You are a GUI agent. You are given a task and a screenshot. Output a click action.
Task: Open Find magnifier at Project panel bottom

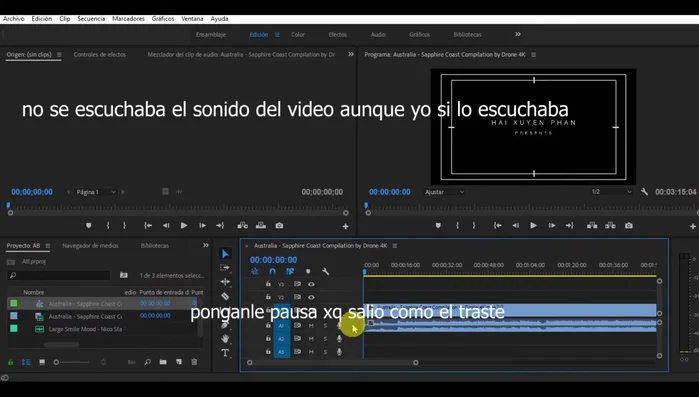coord(148,362)
